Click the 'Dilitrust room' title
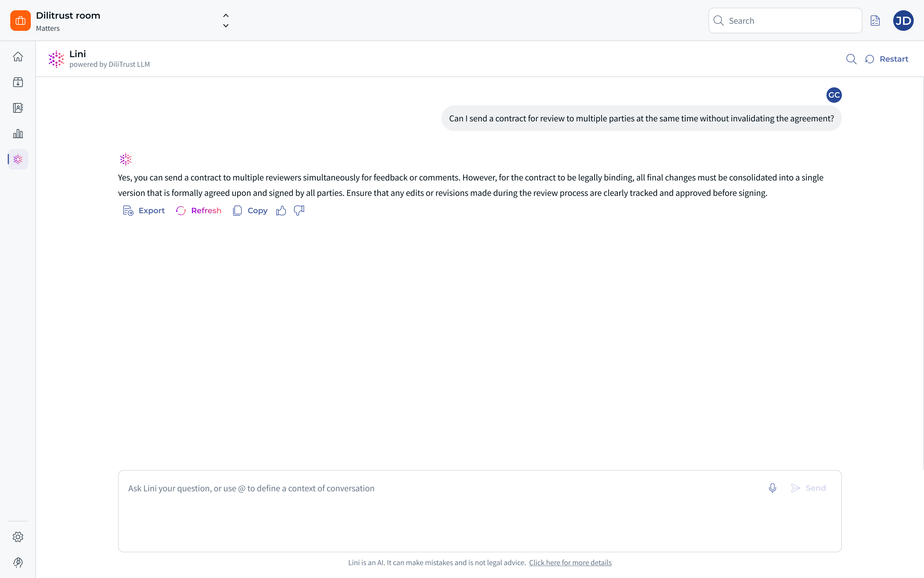Image resolution: width=924 pixels, height=578 pixels. pos(68,16)
